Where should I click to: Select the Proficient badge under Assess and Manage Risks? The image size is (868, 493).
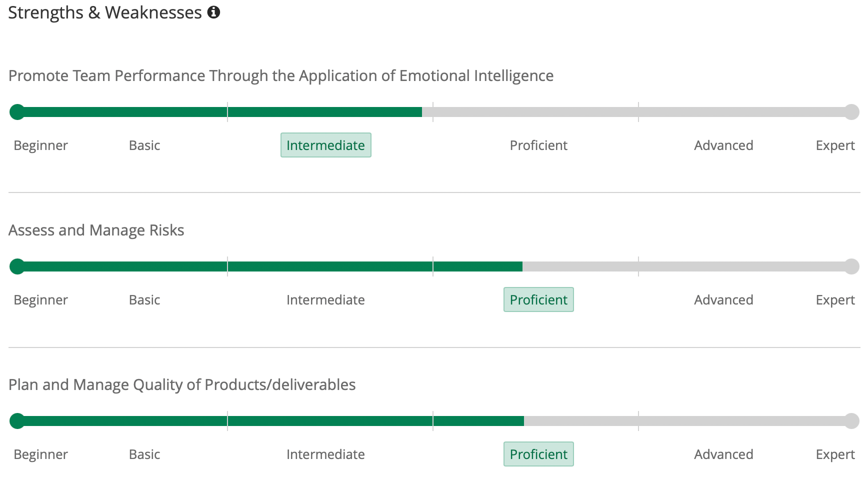[x=538, y=299]
